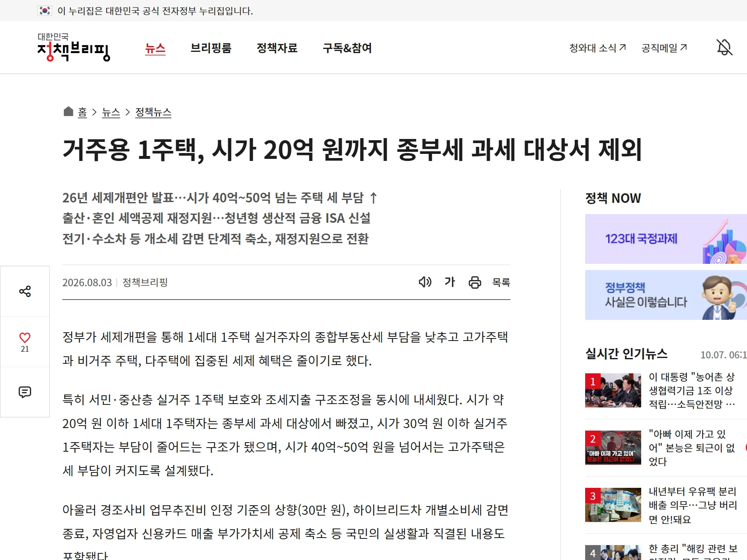This screenshot has height=560, width=747.
Task: Click the article date 2026.08.03
Action: tap(87, 282)
